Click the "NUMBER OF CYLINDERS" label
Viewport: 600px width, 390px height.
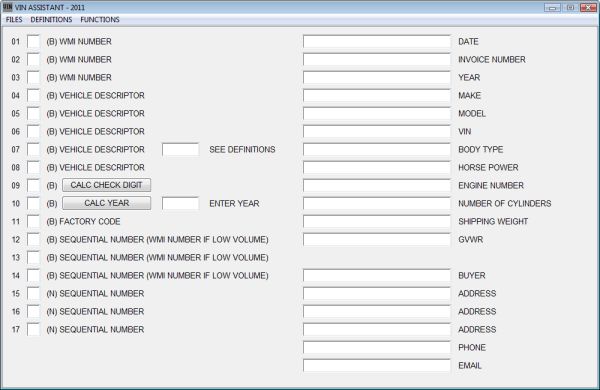(x=505, y=204)
